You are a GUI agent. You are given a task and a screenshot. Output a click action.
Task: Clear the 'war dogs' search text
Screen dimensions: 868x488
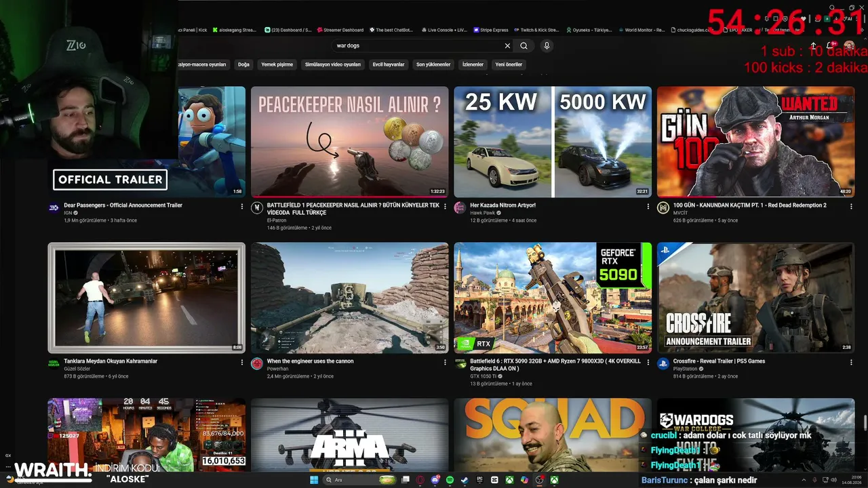coord(507,46)
